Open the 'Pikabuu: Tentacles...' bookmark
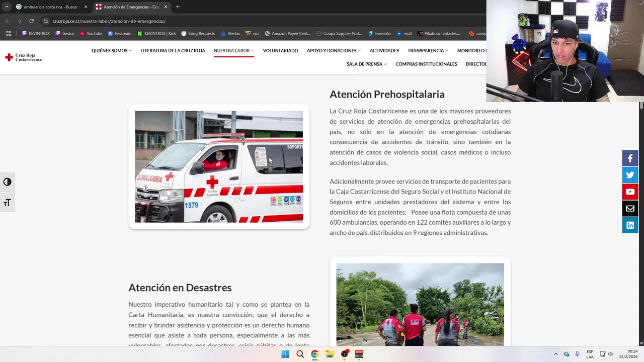This screenshot has height=362, width=644. [439, 34]
